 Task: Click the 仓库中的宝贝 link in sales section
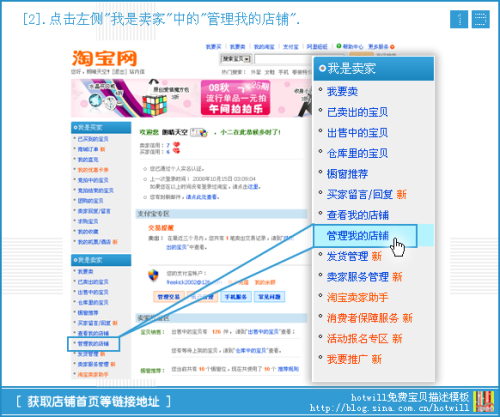coord(252,351)
